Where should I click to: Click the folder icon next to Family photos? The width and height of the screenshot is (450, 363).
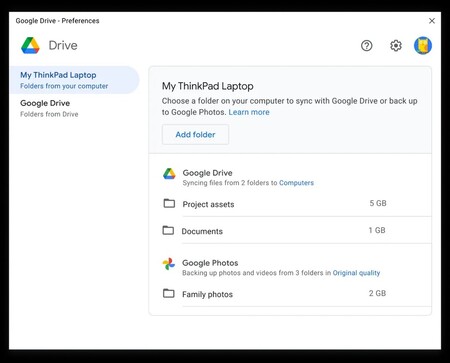point(169,293)
